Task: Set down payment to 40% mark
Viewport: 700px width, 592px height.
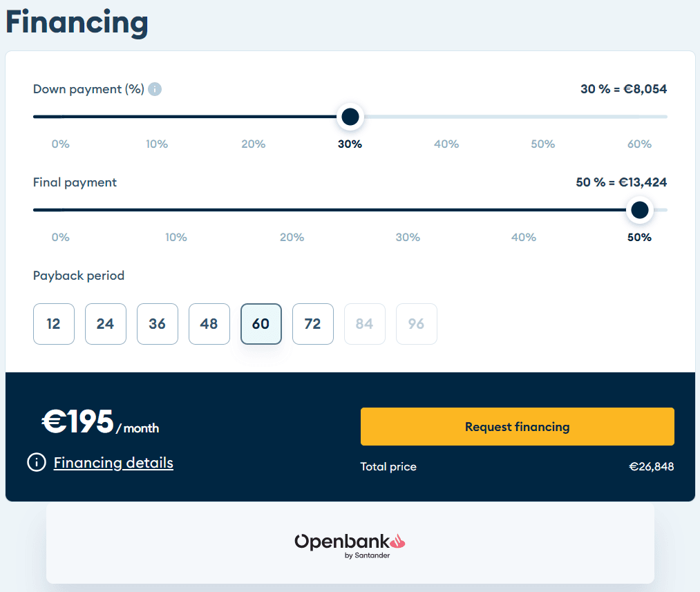Action: pos(446,144)
